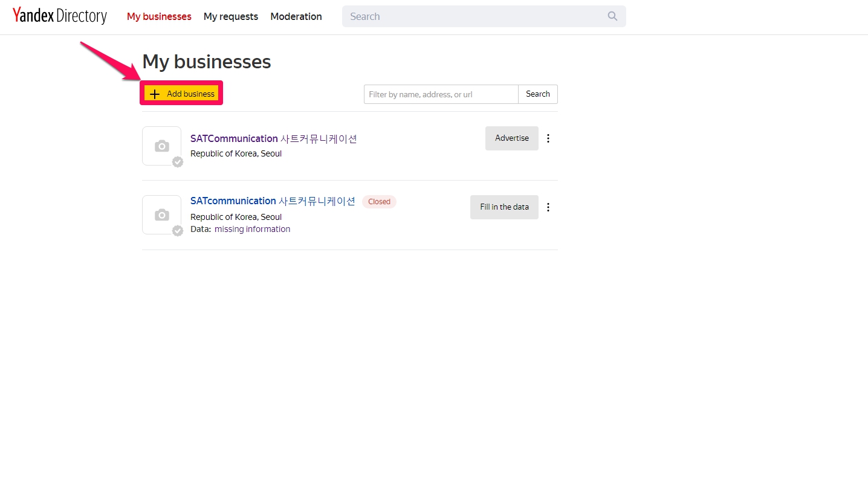Click verification checkmark badge on first business

178,162
